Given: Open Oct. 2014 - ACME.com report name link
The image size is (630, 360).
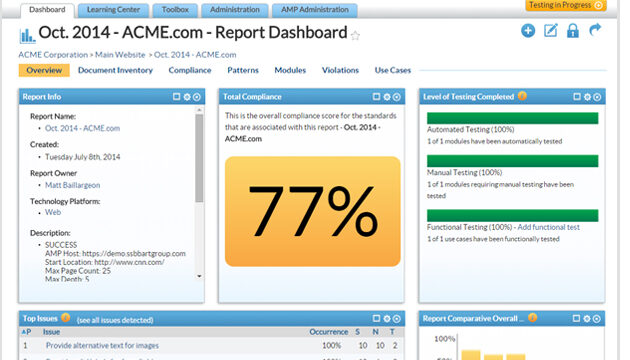Looking at the screenshot, I should 82,128.
